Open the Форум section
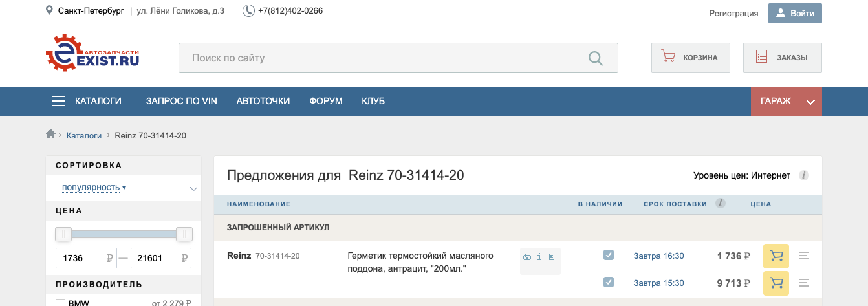The image size is (868, 306). (x=326, y=101)
